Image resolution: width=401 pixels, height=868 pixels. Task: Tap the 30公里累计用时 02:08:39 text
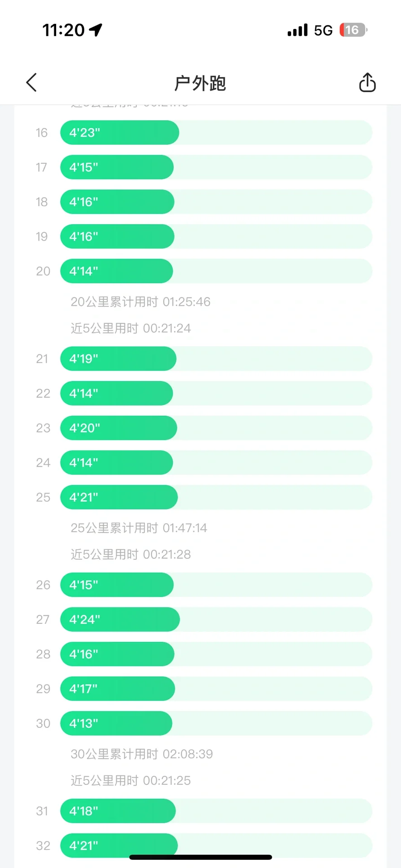(x=142, y=754)
